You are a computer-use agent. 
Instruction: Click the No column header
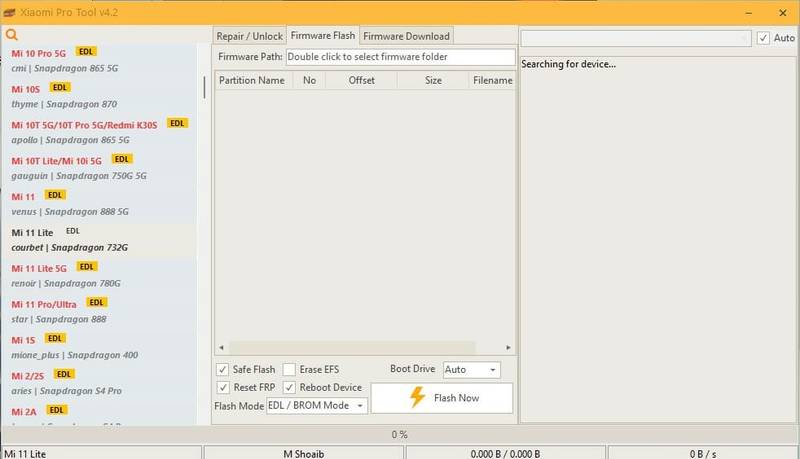tap(309, 81)
